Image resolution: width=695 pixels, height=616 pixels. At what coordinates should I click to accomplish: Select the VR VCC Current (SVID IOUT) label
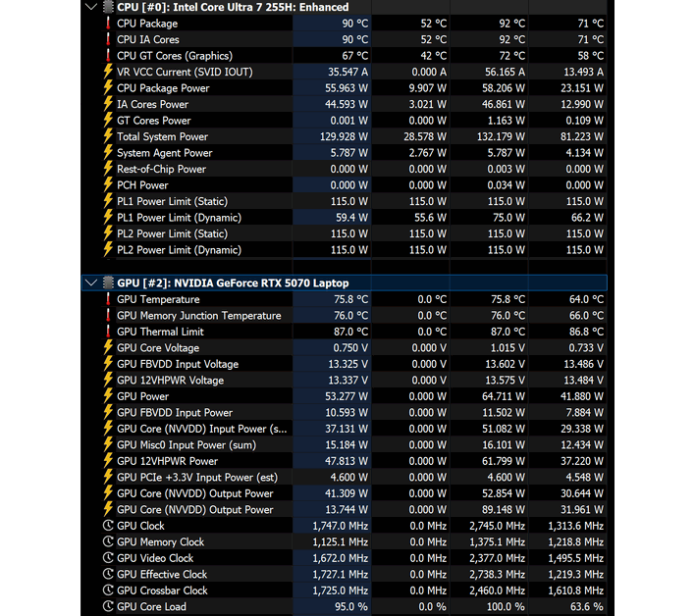pos(185,72)
